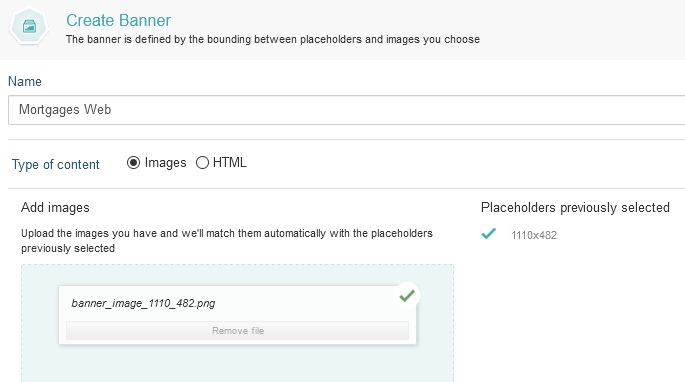The image size is (685, 382).
Task: Click the Name field label
Action: click(25, 81)
